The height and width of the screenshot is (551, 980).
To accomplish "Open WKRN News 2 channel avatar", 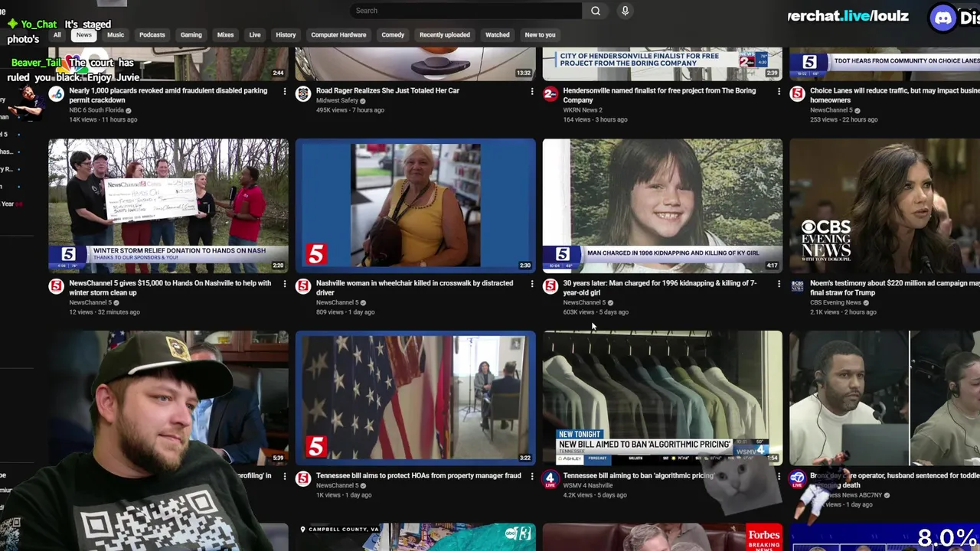I will click(x=550, y=93).
